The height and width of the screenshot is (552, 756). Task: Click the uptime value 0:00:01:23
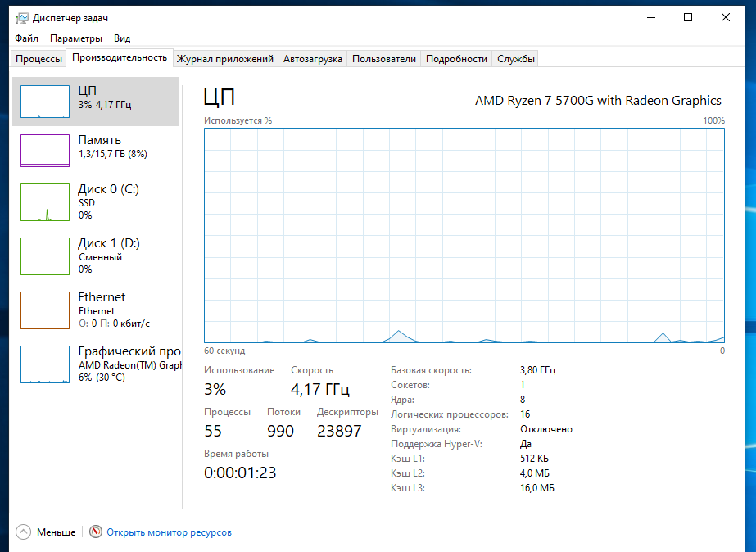tap(240, 473)
